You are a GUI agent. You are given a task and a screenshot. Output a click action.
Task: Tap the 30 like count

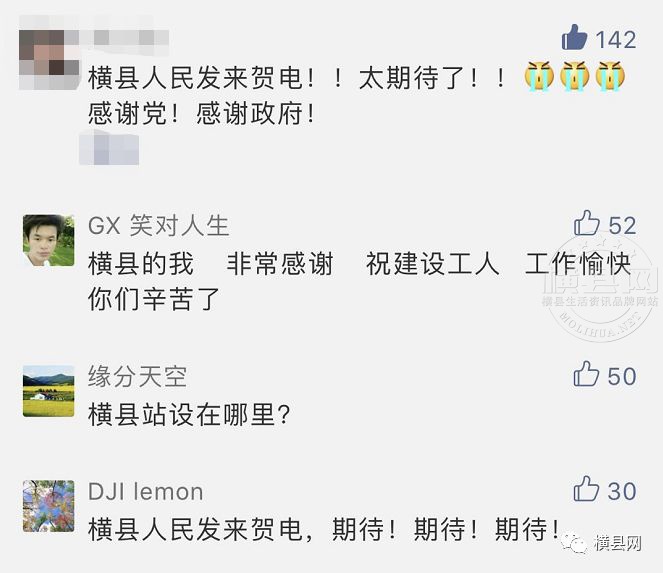[x=622, y=491]
